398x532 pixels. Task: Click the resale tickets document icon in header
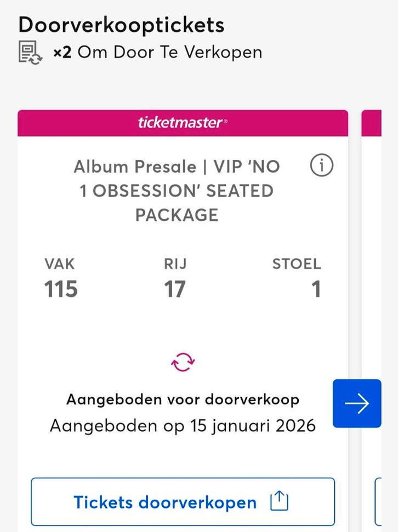coord(31,52)
